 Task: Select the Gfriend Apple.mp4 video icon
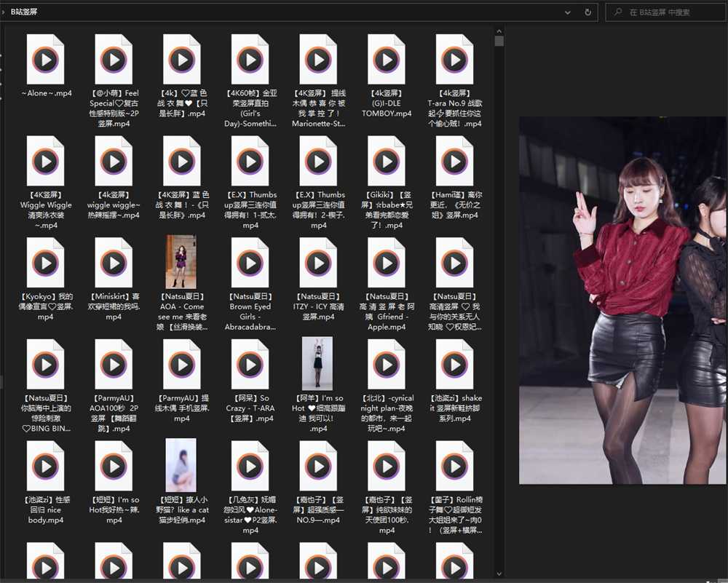click(x=387, y=263)
